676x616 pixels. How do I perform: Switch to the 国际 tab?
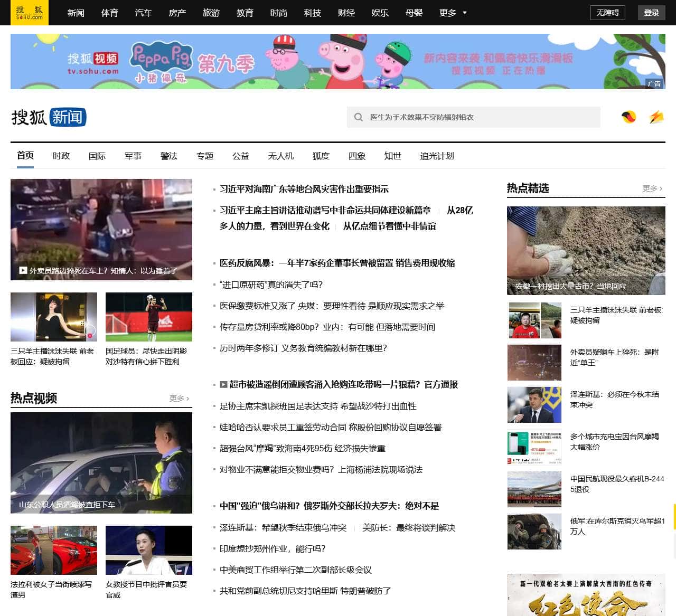(x=97, y=156)
